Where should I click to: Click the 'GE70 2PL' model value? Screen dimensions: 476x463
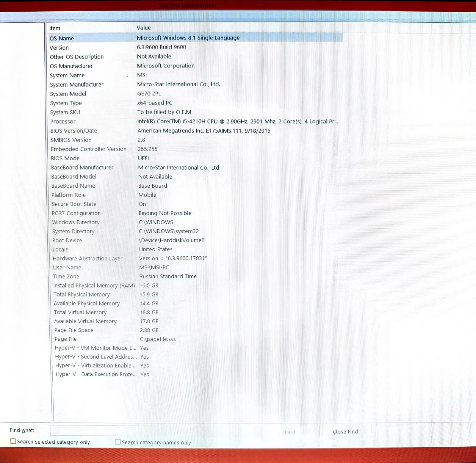[x=149, y=93]
